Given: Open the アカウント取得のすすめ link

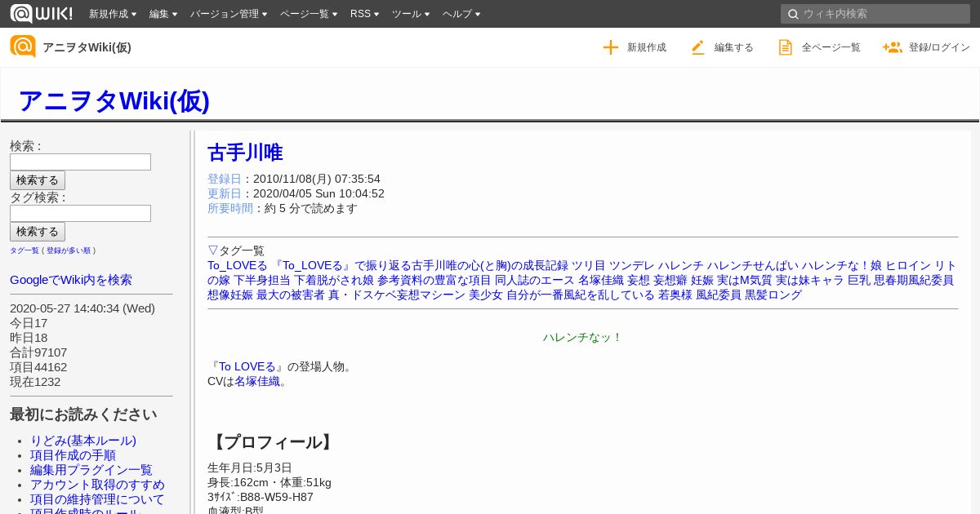Looking at the screenshot, I should 97,485.
